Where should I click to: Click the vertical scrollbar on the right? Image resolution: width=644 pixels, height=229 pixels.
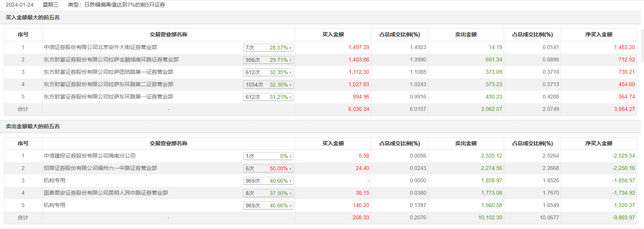642,46
